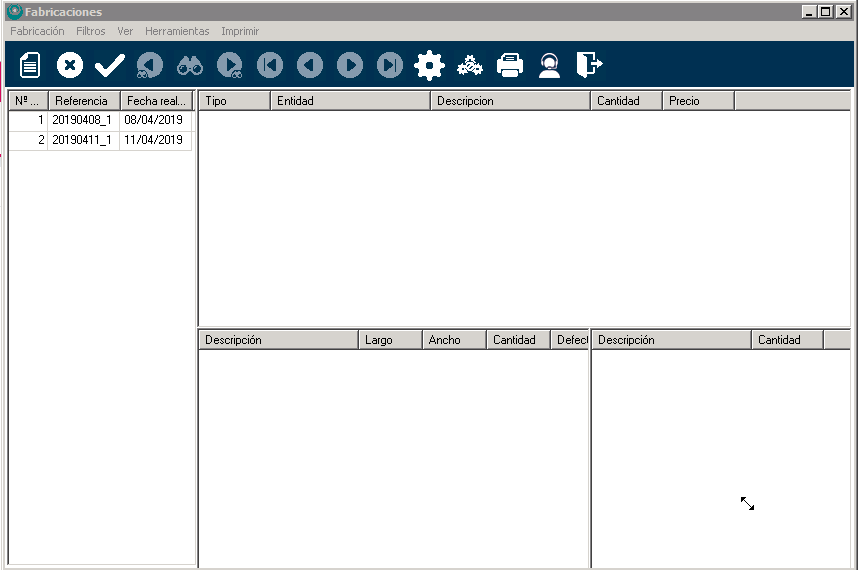Click the checkmark confirm icon

pyautogui.click(x=109, y=66)
